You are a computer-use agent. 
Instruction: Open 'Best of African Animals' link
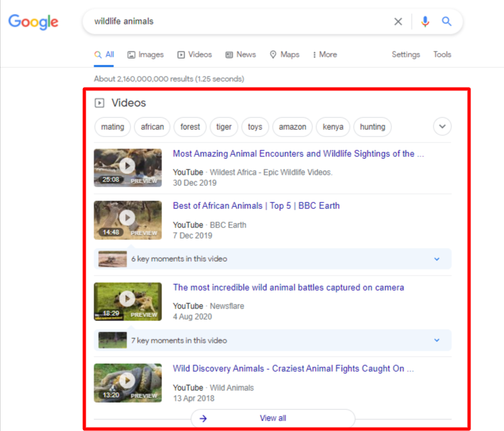(x=256, y=206)
